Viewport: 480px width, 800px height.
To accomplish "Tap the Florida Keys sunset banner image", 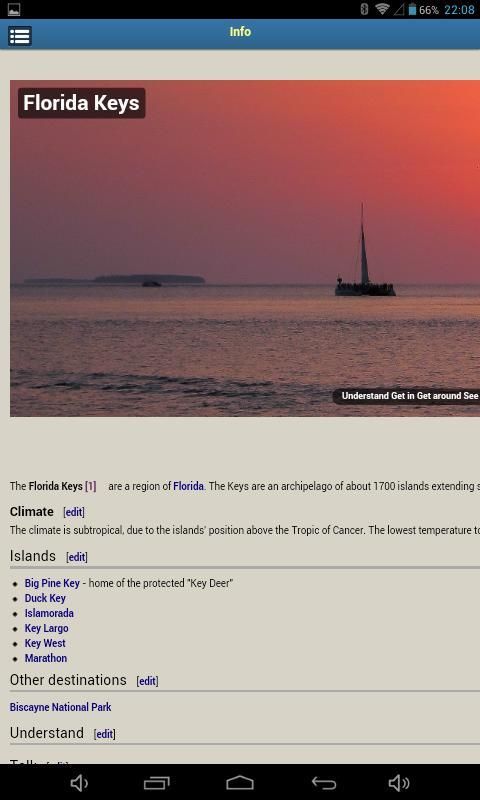I will pos(245,248).
